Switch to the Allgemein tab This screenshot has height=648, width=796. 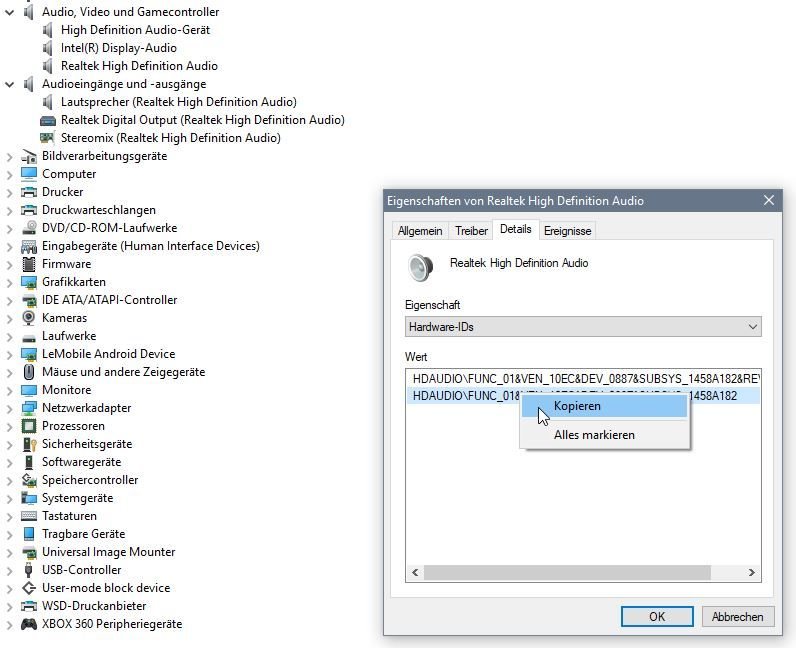(420, 231)
